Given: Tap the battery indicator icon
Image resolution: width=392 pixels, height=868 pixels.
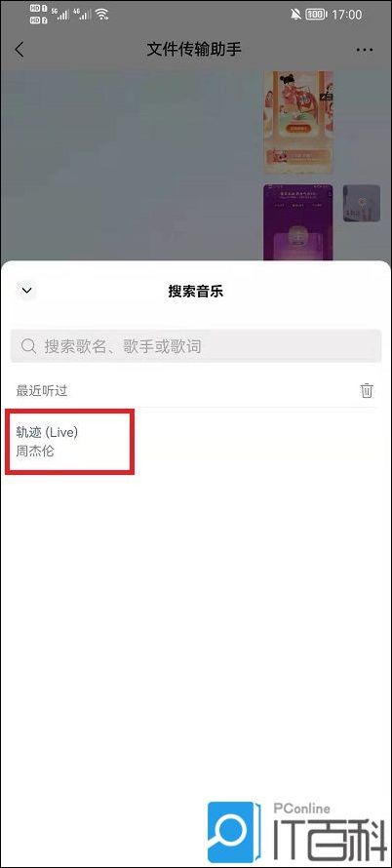Looking at the screenshot, I should pyautogui.click(x=316, y=15).
